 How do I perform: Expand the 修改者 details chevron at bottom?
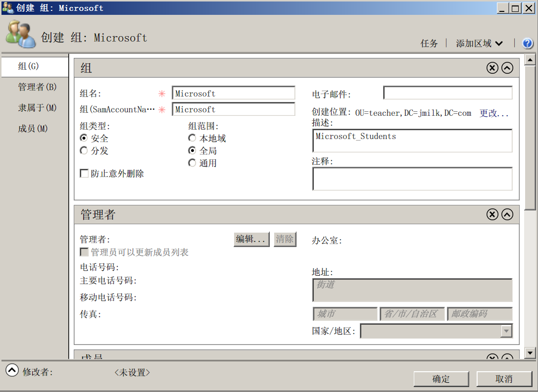(12, 370)
